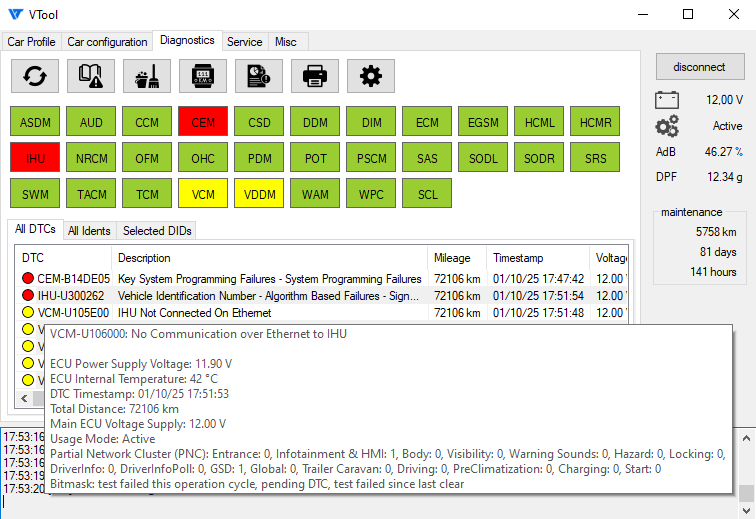
Task: Open the All Idents tab
Action: (x=89, y=231)
